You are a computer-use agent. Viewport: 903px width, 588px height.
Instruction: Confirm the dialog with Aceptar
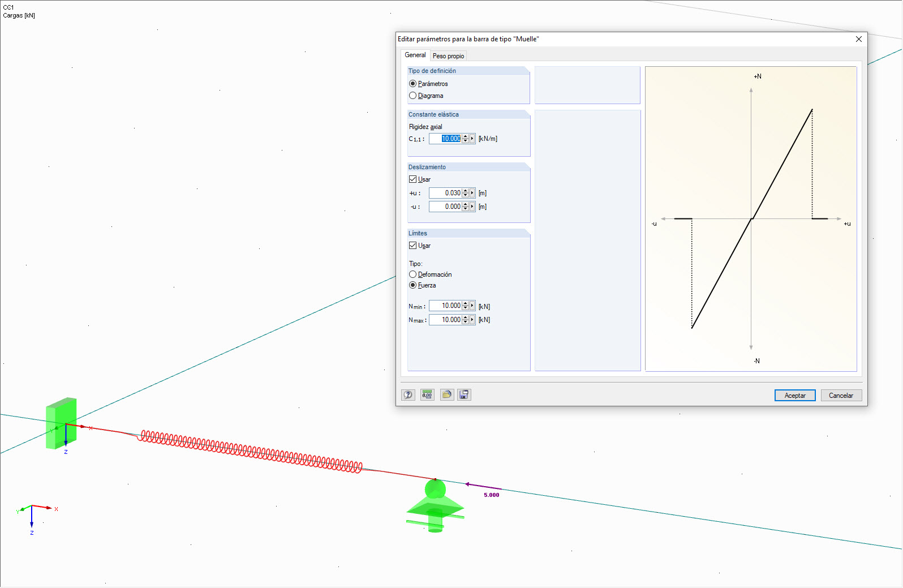coord(795,396)
